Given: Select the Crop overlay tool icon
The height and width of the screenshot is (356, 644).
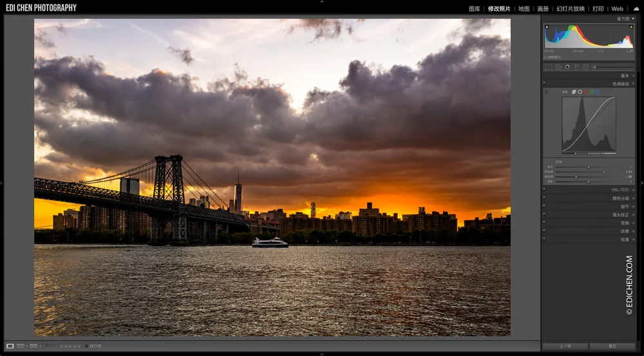Looking at the screenshot, I should [549, 67].
